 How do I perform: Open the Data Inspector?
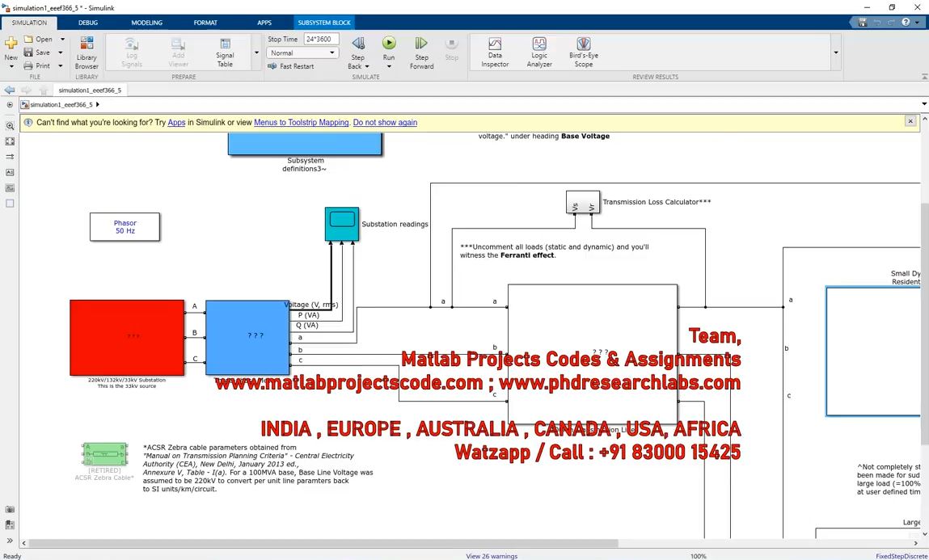495,53
